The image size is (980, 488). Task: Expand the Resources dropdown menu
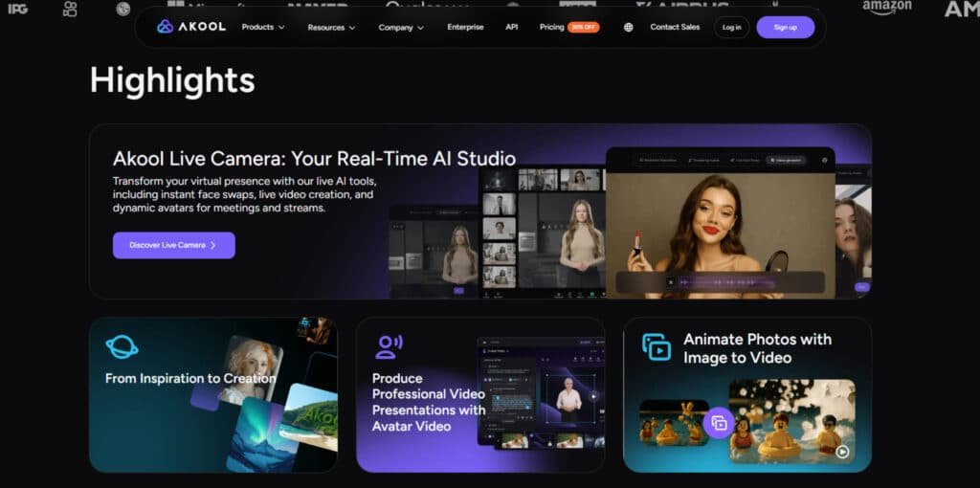pos(331,28)
